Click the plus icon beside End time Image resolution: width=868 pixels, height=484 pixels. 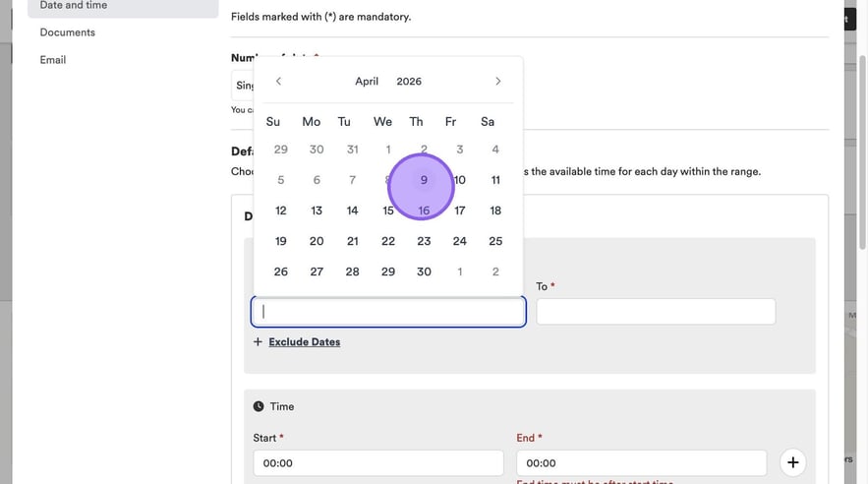point(792,462)
